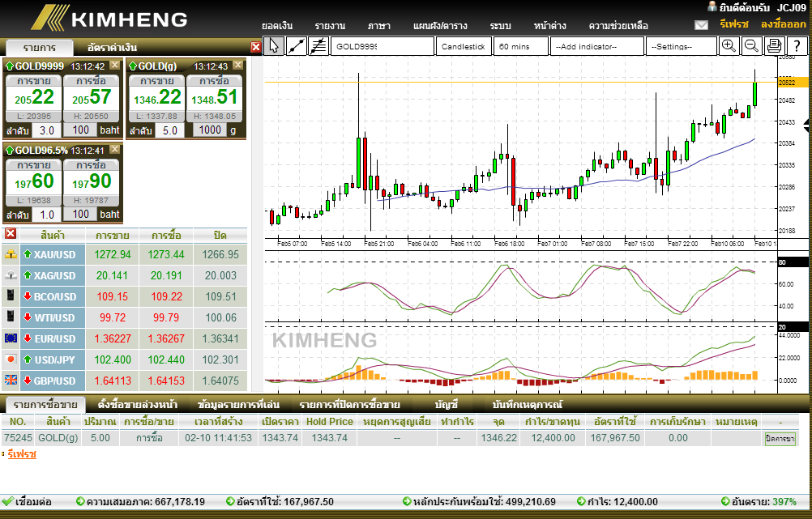
Task: Switch to the รายการซื้อขาย tab
Action: [45, 405]
